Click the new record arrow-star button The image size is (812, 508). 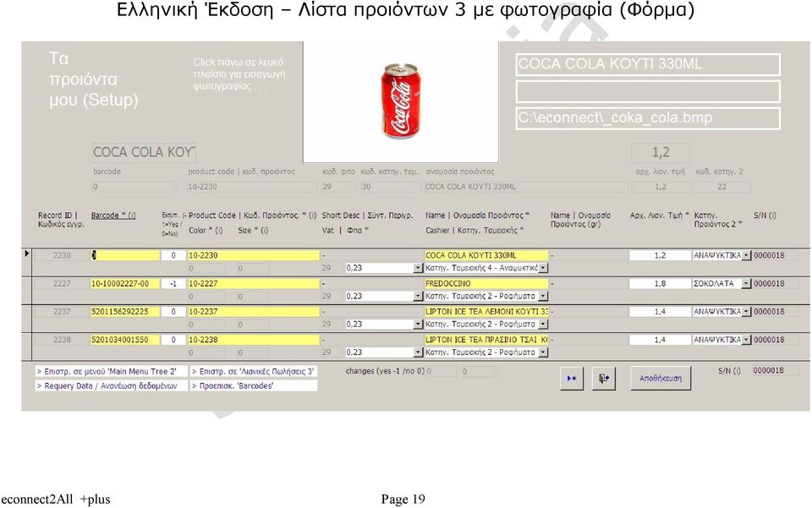pos(572,379)
